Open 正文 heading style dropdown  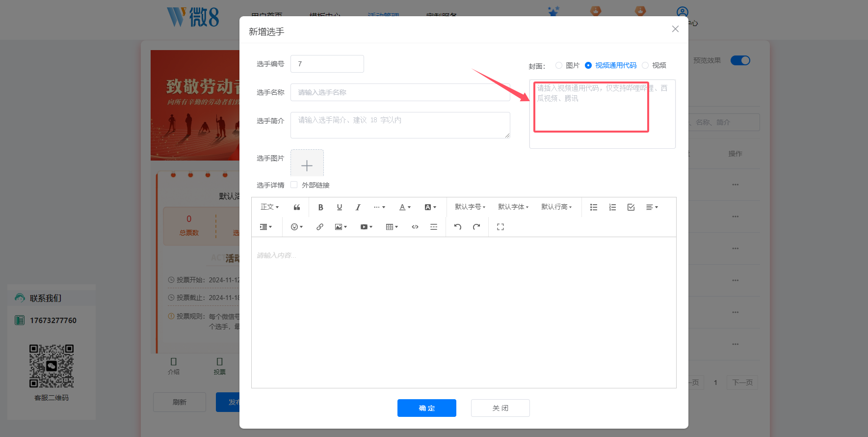pos(270,207)
